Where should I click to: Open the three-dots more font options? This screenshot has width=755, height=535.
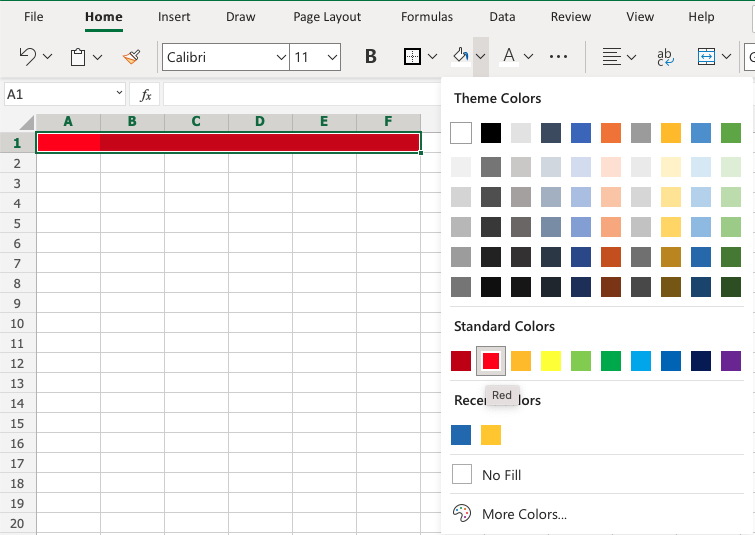559,57
